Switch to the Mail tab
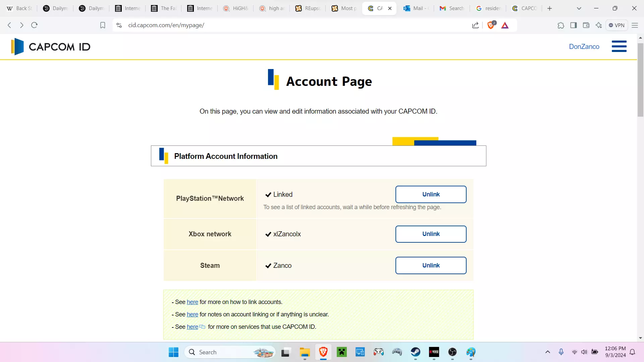 pyautogui.click(x=416, y=8)
